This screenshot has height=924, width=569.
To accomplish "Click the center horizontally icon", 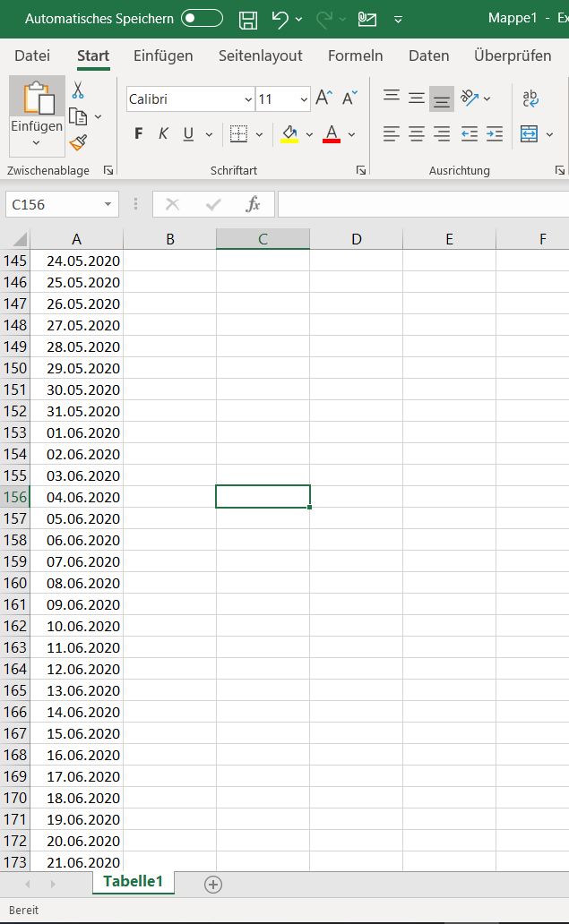I will point(417,133).
